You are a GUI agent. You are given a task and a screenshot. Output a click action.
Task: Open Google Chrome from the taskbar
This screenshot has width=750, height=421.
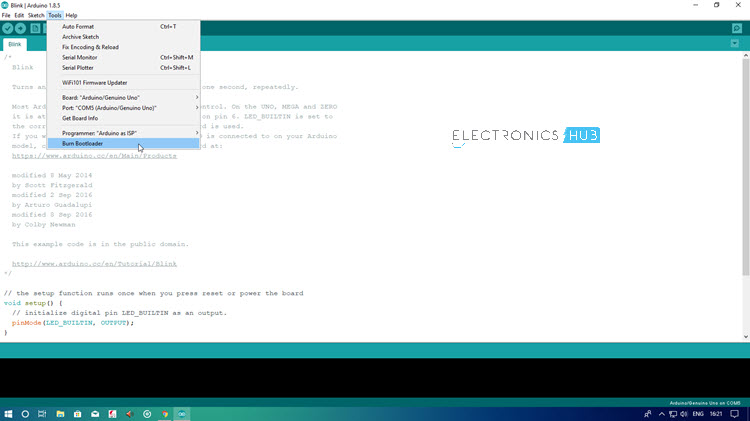[165, 414]
